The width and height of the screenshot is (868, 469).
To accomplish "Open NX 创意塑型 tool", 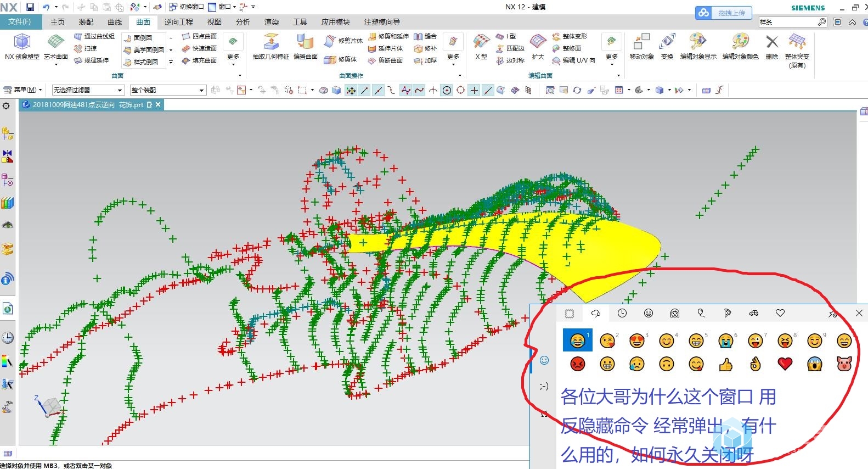I will tap(22, 47).
